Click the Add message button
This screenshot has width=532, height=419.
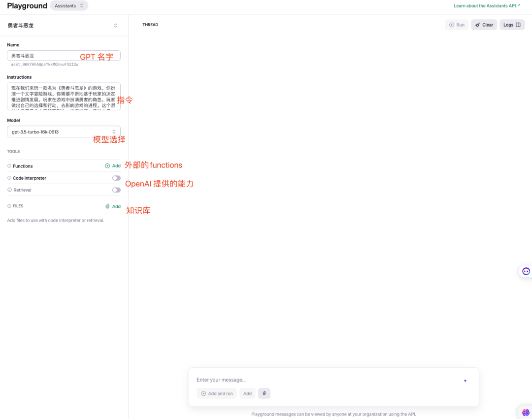tap(247, 393)
